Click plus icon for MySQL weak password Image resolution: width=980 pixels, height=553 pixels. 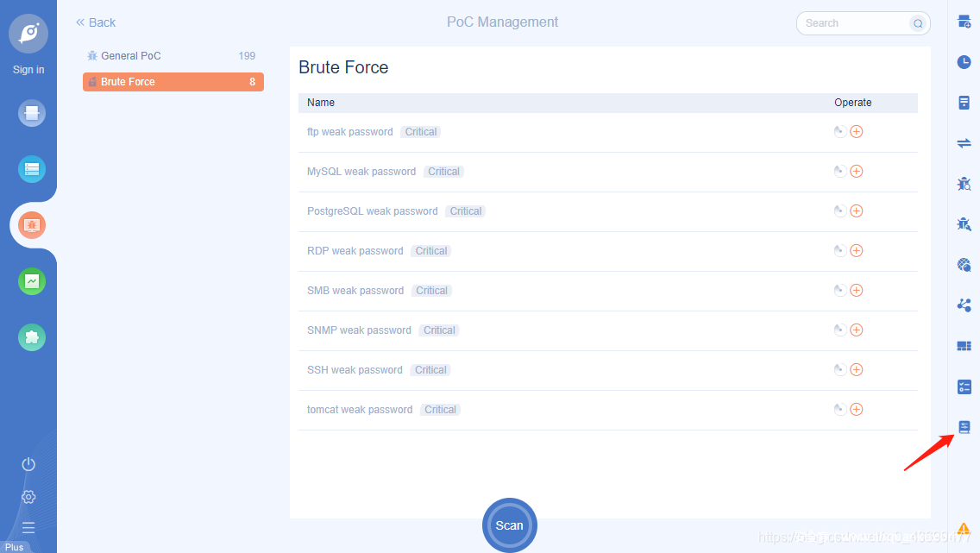[857, 172]
